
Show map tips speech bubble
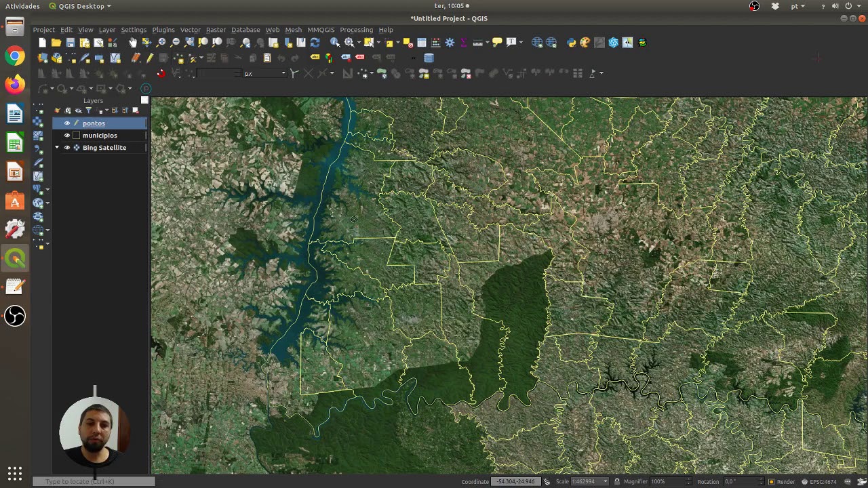pyautogui.click(x=497, y=42)
